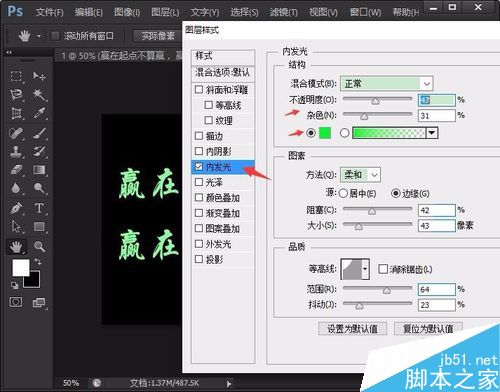Open 混合选项:默认 settings
This screenshot has height=392, width=500.
click(223, 72)
